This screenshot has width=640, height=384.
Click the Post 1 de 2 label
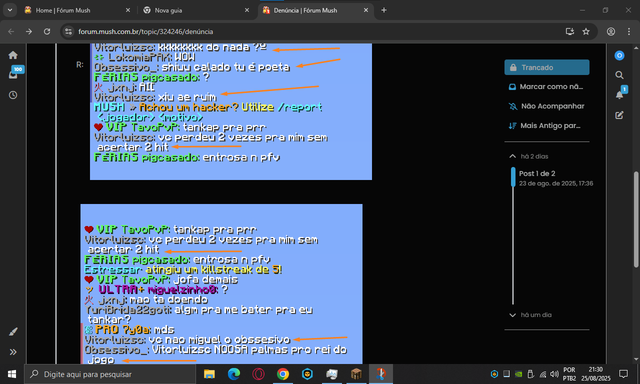click(x=537, y=173)
